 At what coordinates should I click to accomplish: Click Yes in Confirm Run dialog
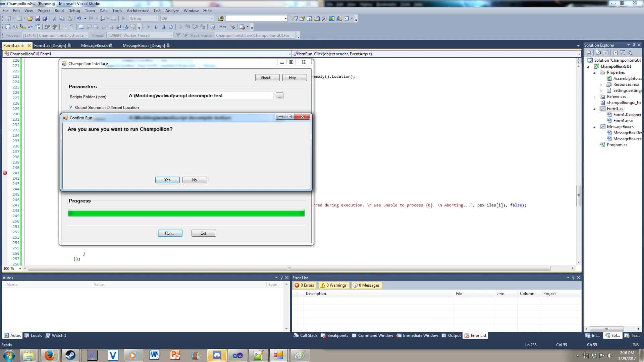pyautogui.click(x=167, y=180)
